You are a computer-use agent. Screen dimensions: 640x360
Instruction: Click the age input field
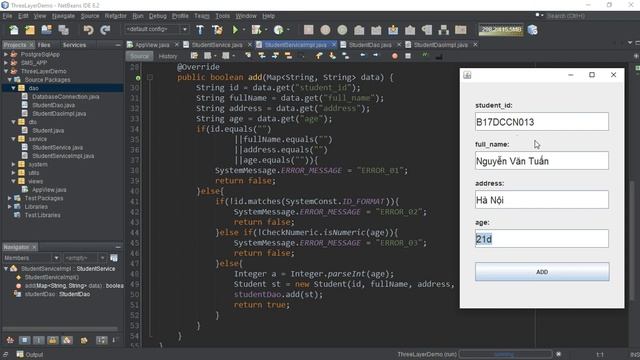click(542, 239)
